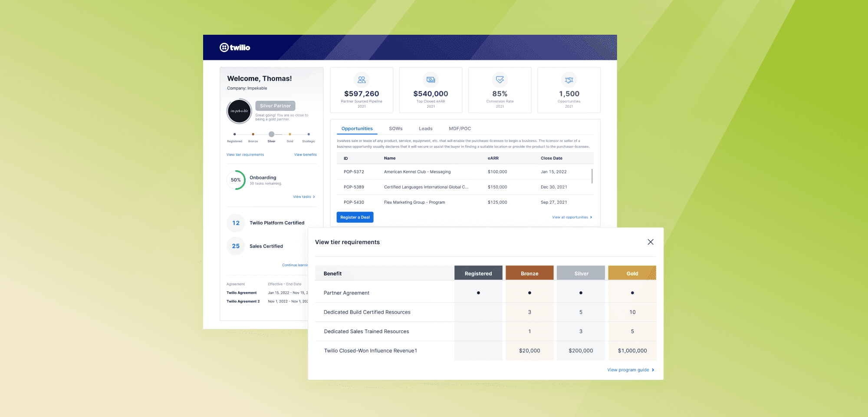The image size is (868, 417).
Task: Click Certified Languages International Global name
Action: pos(426,187)
